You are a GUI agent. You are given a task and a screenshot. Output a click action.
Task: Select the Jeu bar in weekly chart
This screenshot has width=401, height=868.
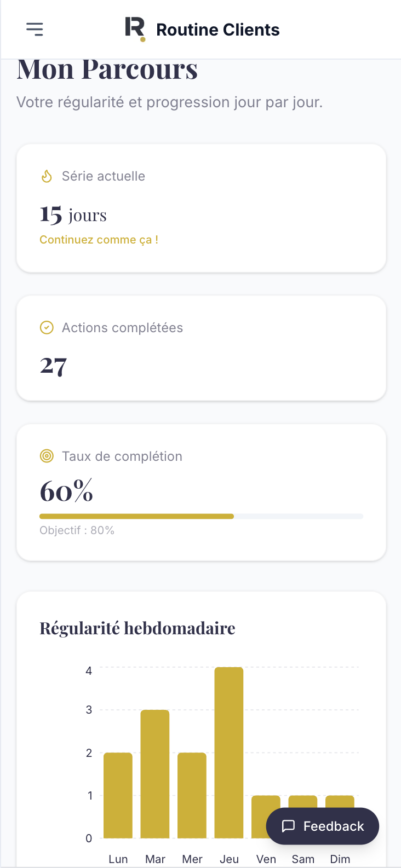(x=229, y=753)
